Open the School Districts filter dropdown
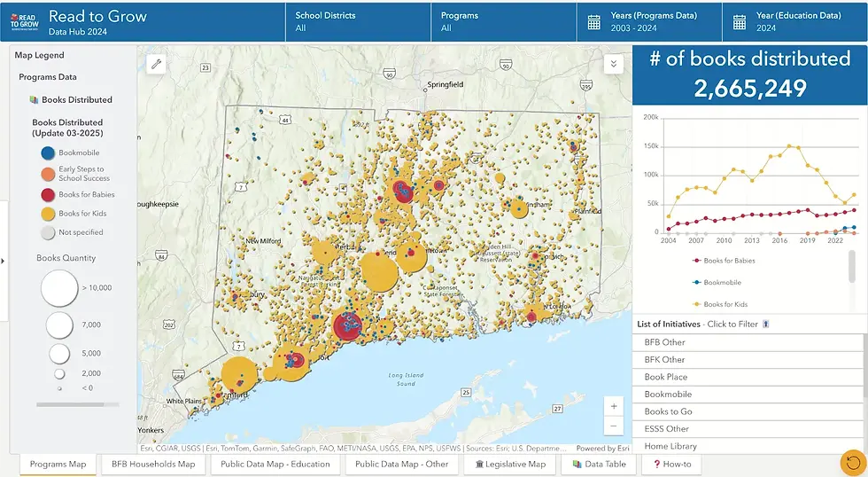Screen dimensions: 868x477 pyautogui.click(x=358, y=22)
